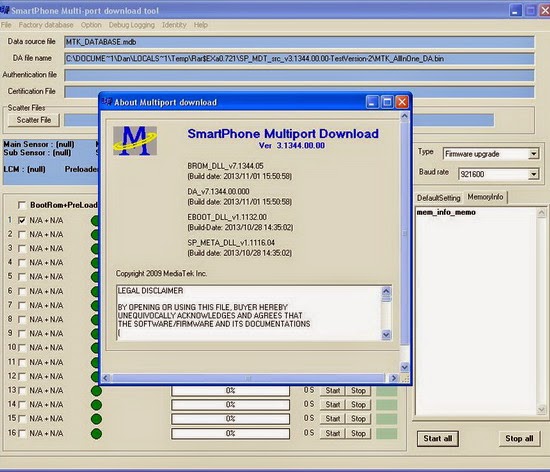The width and height of the screenshot is (550, 472).
Task: Click the About dialog horizontal scroll left arrow
Action: pyautogui.click(x=106, y=378)
